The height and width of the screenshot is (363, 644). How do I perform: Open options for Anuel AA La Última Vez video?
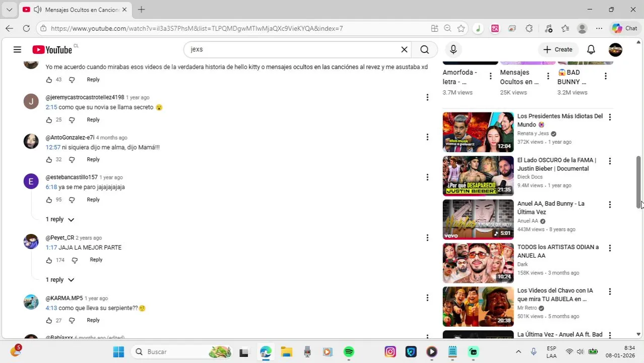(x=610, y=205)
